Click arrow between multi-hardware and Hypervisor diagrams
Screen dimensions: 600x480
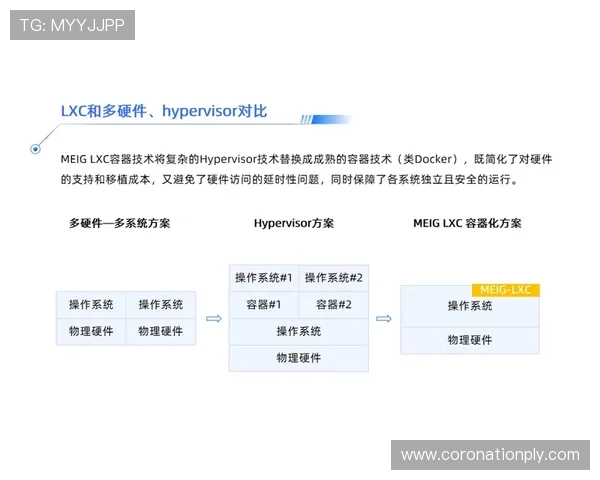[x=214, y=318]
